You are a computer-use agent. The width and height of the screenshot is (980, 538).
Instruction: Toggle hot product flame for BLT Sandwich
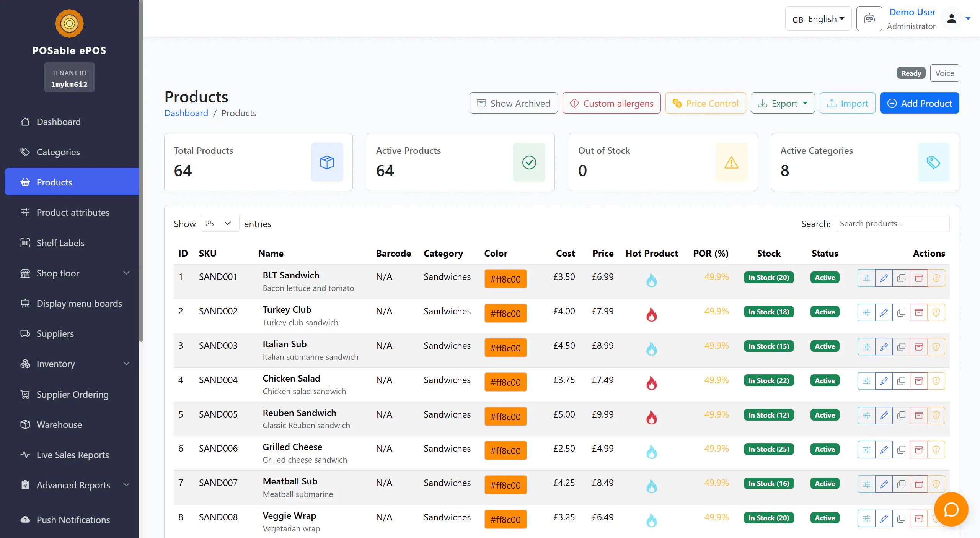coord(651,280)
